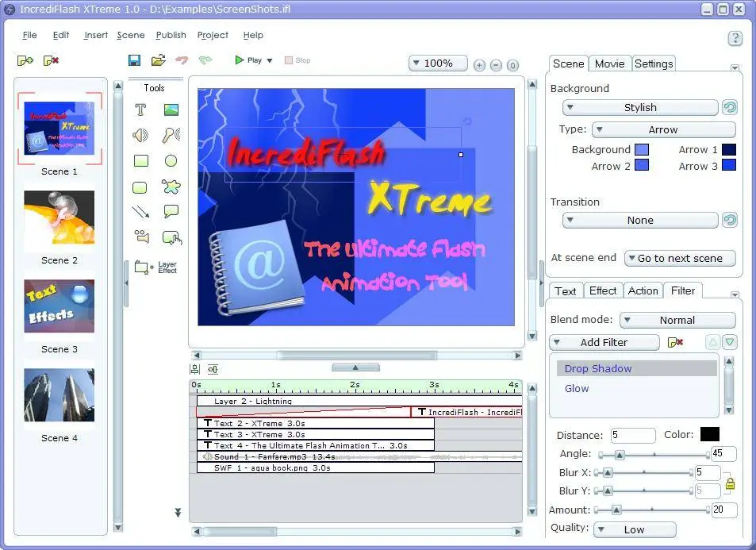Screen dimensions: 756x550
Task: Toggle the Blur X/Y link lock
Action: pos(730,483)
